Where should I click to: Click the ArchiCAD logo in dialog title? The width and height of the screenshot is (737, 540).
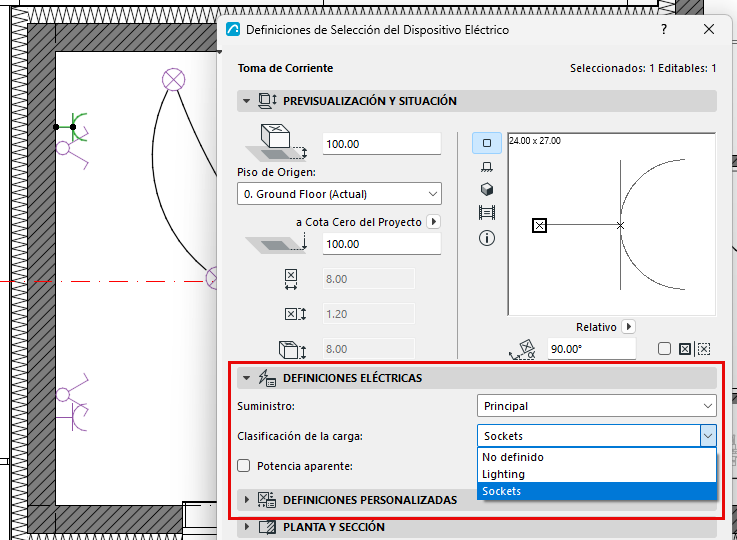coord(233,30)
